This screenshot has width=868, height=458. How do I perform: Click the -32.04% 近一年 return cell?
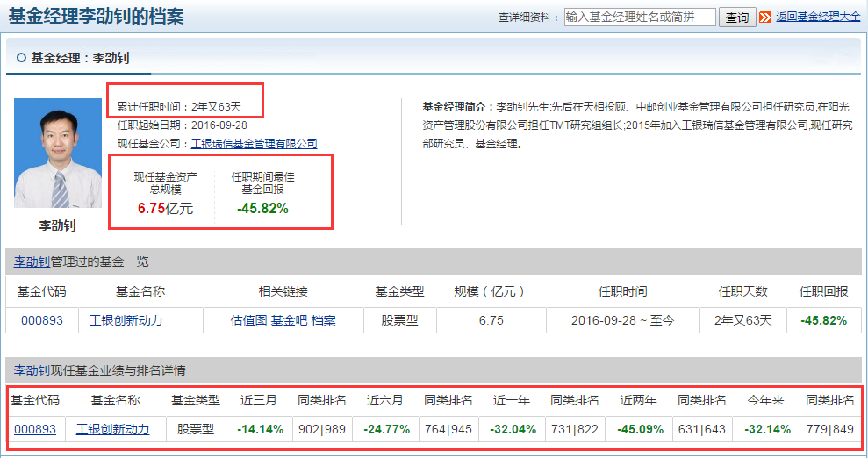pyautogui.click(x=513, y=429)
